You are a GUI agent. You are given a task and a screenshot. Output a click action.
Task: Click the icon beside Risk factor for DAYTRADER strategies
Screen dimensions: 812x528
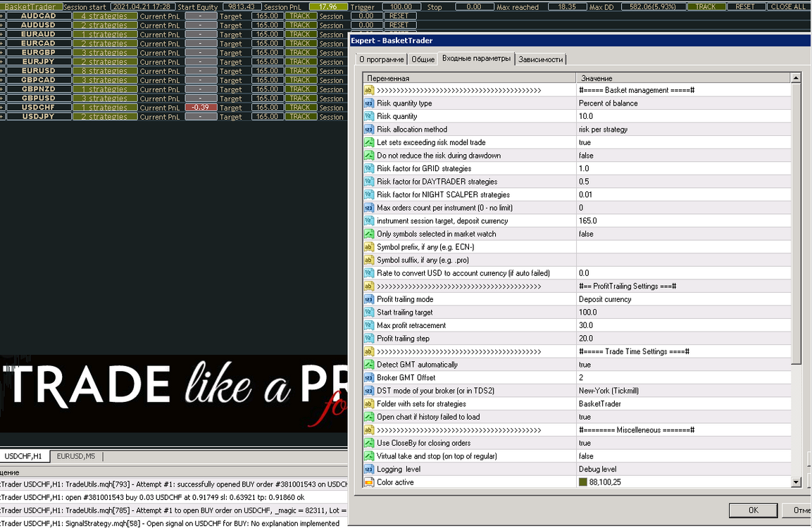(x=369, y=182)
